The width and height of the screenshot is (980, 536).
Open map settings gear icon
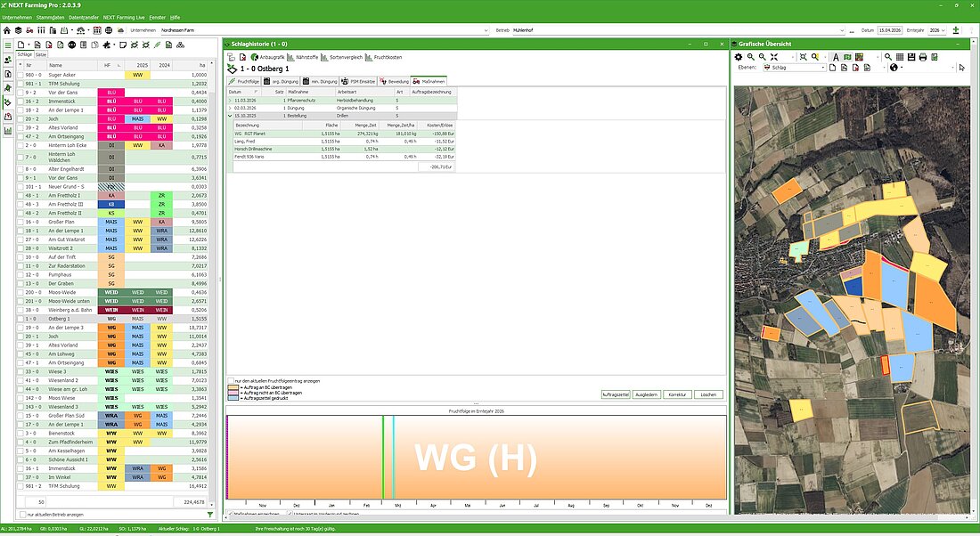738,56
